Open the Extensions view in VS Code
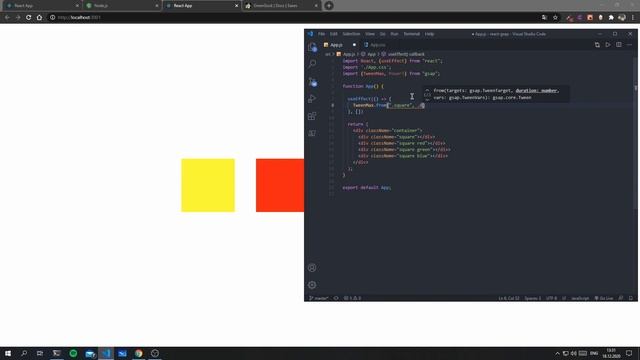Image resolution: width=640 pixels, height=360 pixels. click(312, 116)
